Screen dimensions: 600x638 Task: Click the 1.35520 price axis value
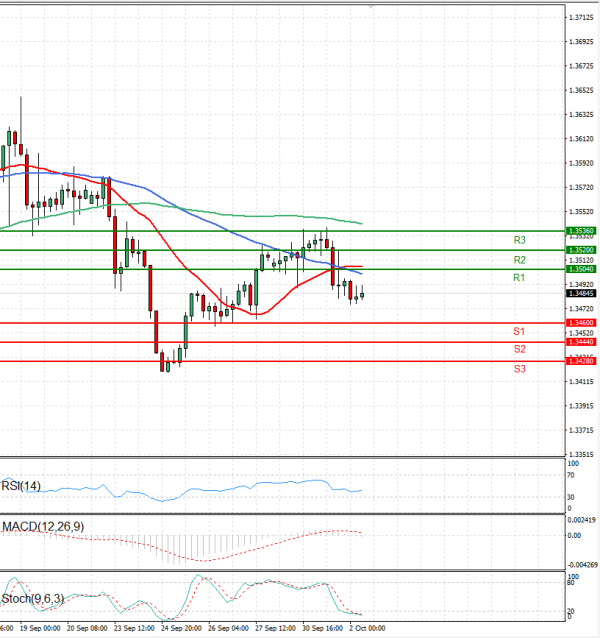(x=581, y=212)
